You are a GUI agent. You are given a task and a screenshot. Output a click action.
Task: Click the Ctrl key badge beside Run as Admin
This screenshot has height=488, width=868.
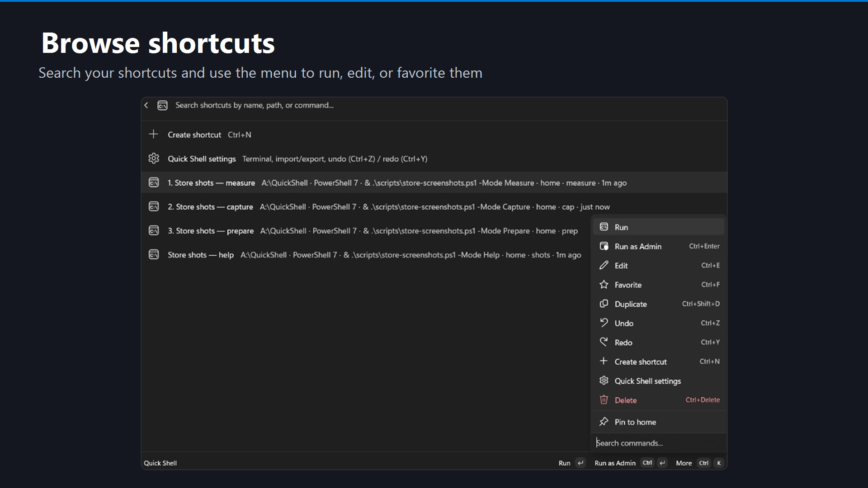click(x=647, y=463)
